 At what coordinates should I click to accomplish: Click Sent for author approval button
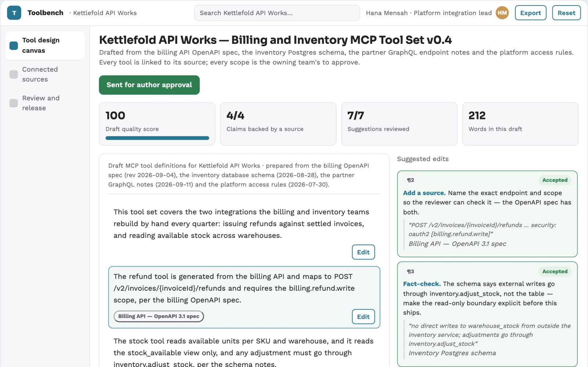coord(149,85)
